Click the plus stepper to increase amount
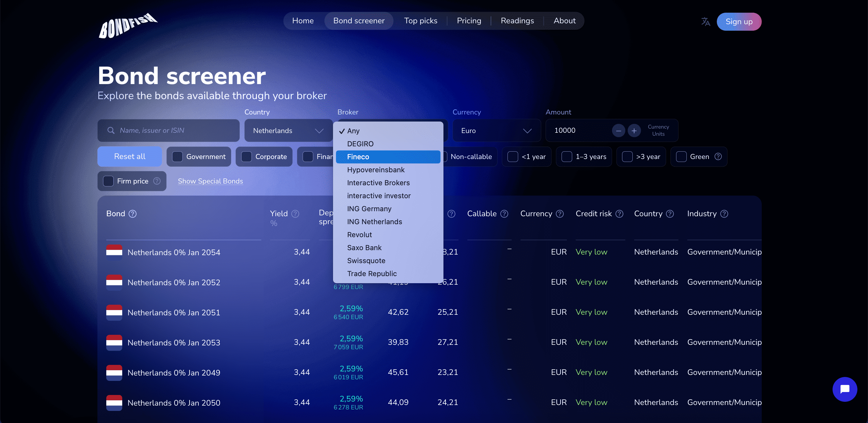This screenshot has width=868, height=423. 634,130
